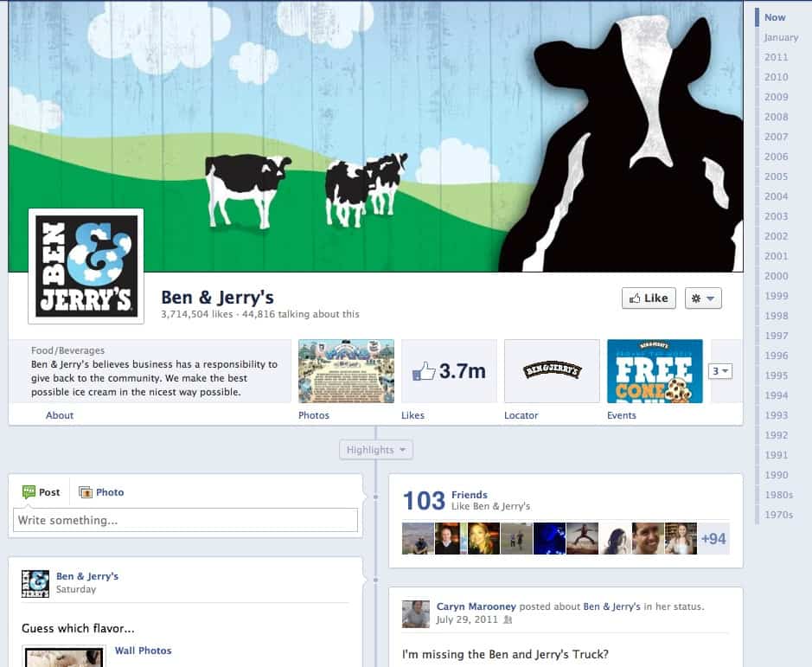Expand the 3 more apps dropdown

tap(719, 371)
